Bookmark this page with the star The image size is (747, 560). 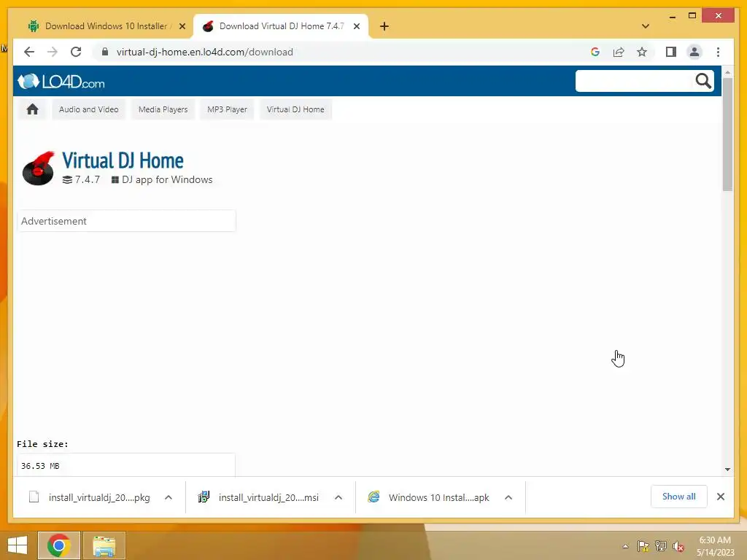(642, 52)
